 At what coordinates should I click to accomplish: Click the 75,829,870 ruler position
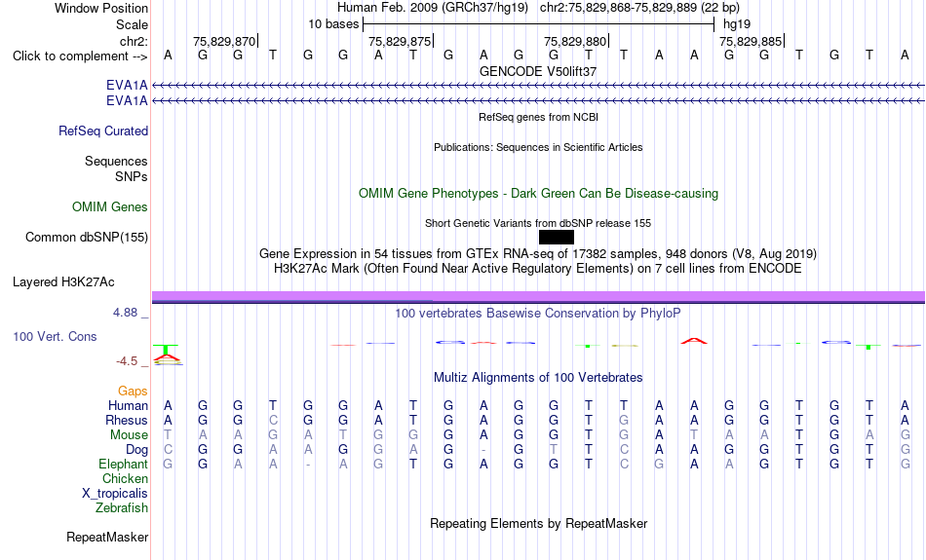click(224, 41)
